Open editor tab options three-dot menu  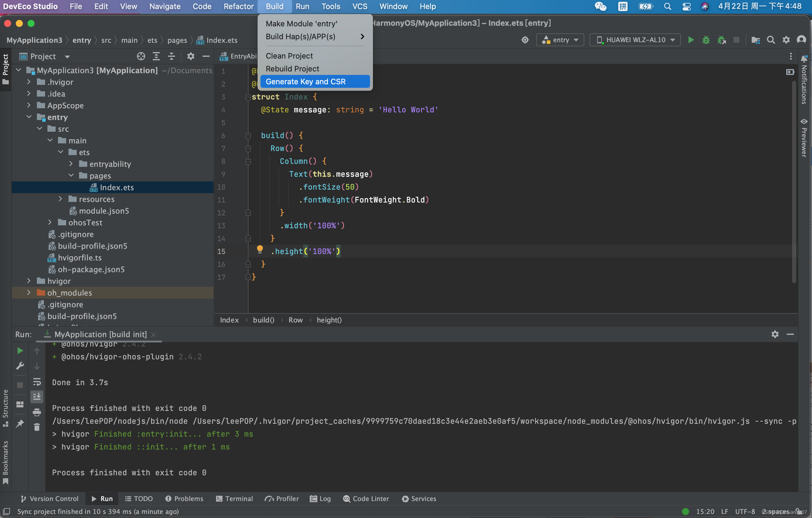click(x=791, y=56)
